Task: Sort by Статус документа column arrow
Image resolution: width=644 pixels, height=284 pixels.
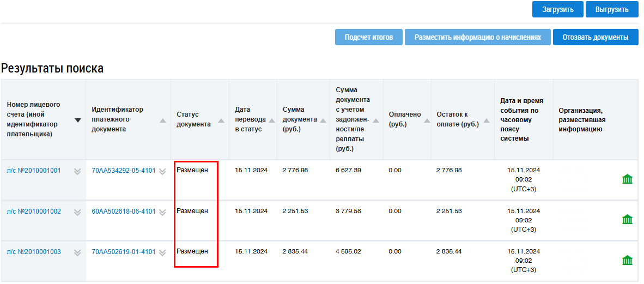Action: tap(221, 120)
